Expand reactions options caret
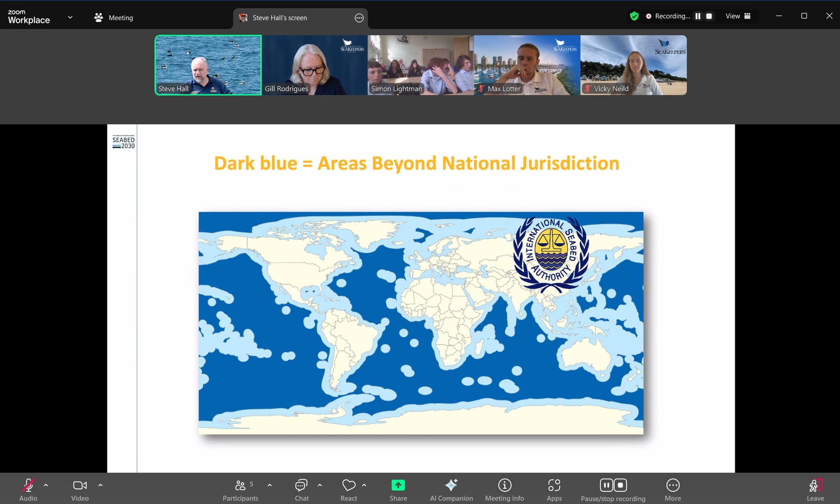840x504 pixels. [x=364, y=485]
